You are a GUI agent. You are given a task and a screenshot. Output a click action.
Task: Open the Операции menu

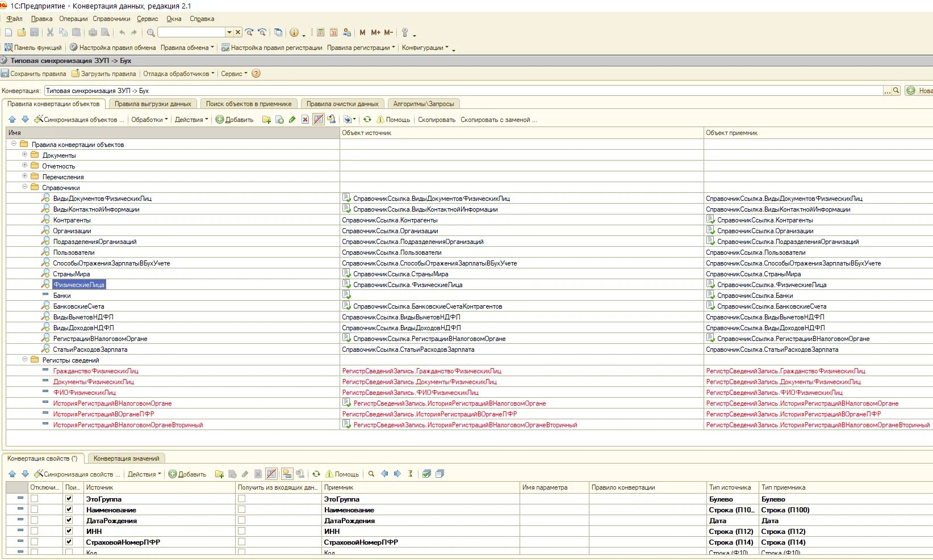73,19
